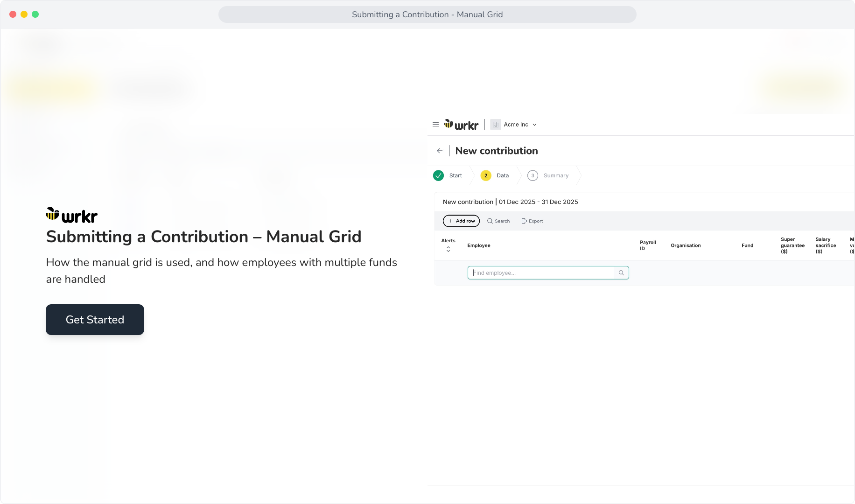Click the wrkr bee logo in header
The height and width of the screenshot is (504, 855).
(461, 125)
